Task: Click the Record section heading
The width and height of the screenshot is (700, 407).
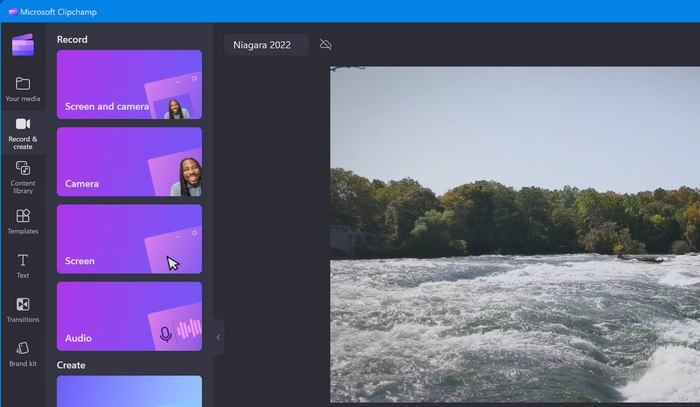Action: tap(72, 39)
